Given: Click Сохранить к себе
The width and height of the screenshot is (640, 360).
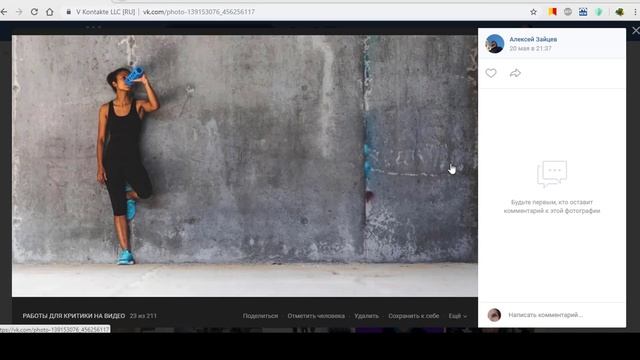Looking at the screenshot, I should tap(414, 316).
